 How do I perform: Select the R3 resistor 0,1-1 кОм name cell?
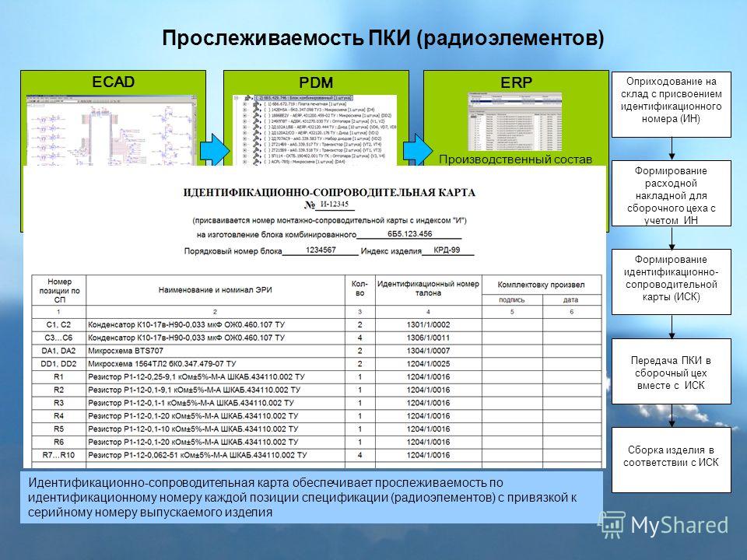click(x=216, y=403)
